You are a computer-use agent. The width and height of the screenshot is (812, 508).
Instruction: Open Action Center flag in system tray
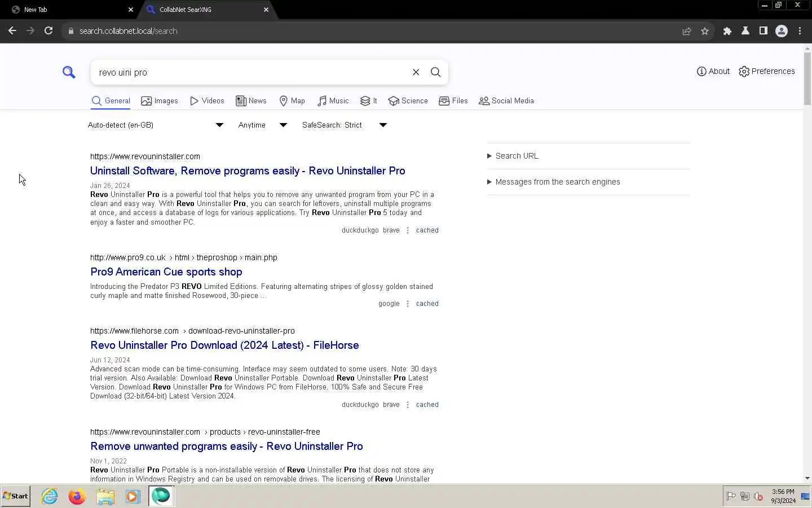point(731,497)
